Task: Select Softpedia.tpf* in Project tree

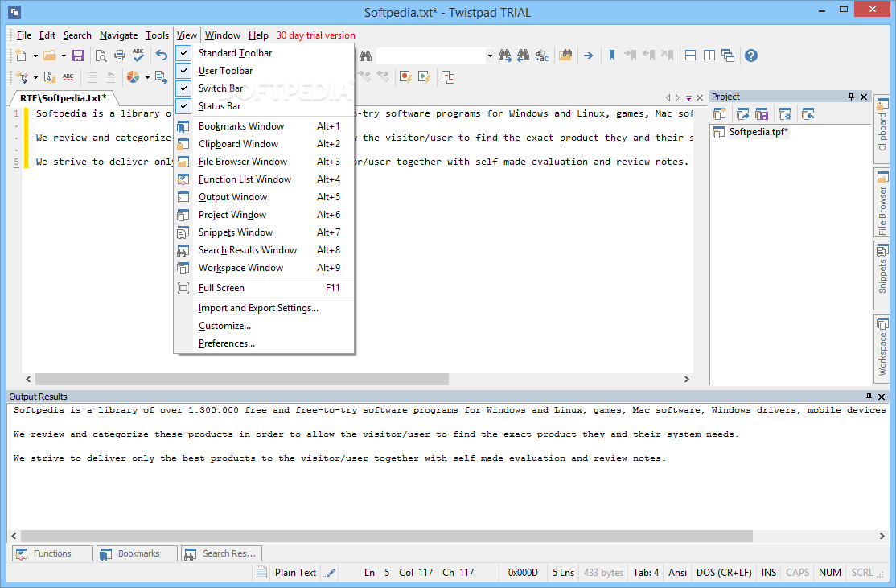Action: 758,132
